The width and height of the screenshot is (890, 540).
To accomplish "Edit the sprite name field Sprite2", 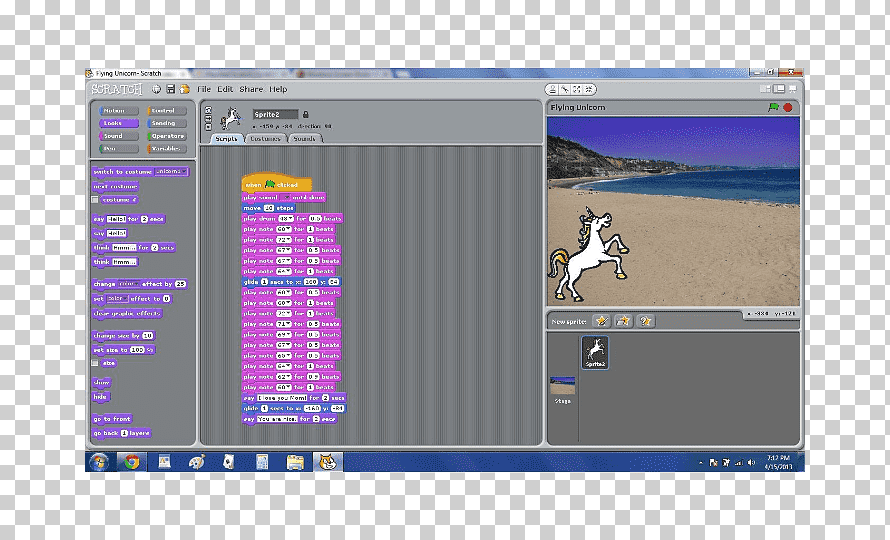I will pyautogui.click(x=275, y=115).
